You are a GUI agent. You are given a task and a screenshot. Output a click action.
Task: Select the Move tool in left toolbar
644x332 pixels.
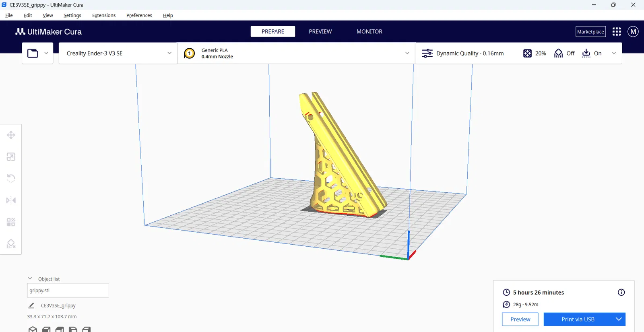click(11, 135)
